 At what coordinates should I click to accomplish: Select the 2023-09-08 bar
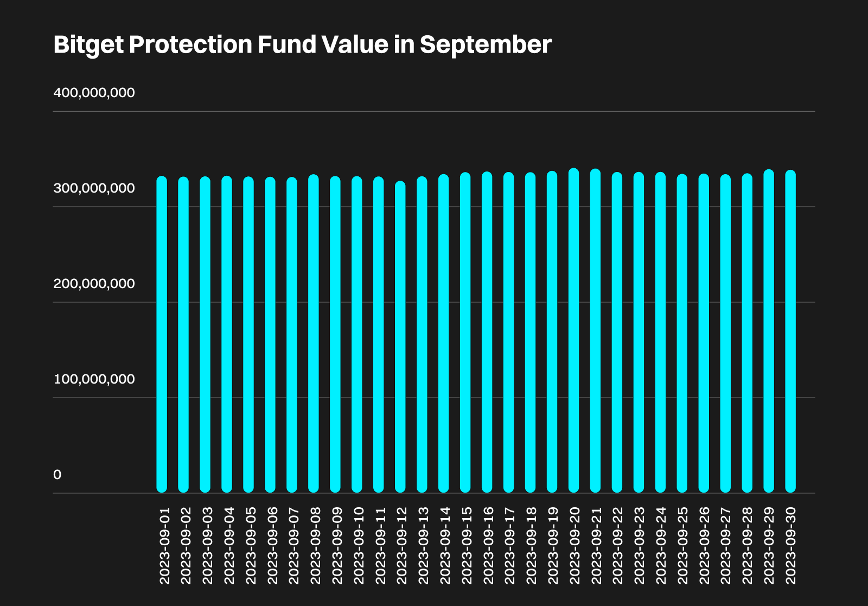pos(314,334)
